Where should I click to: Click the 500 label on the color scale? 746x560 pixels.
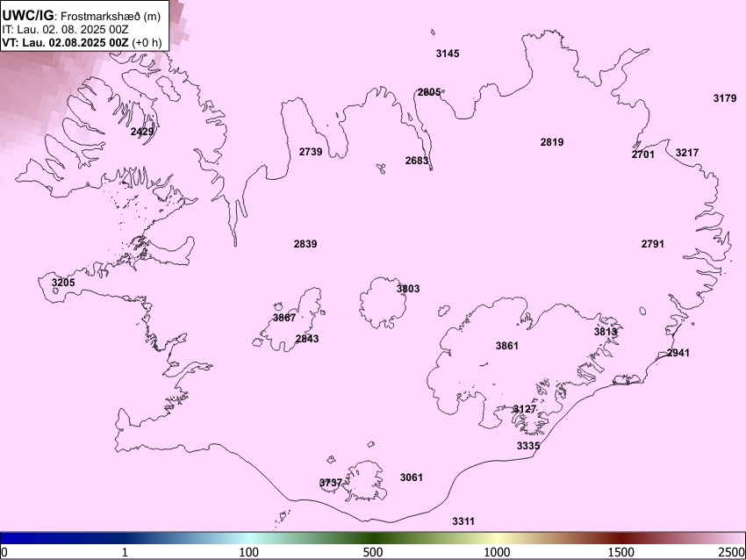373,552
